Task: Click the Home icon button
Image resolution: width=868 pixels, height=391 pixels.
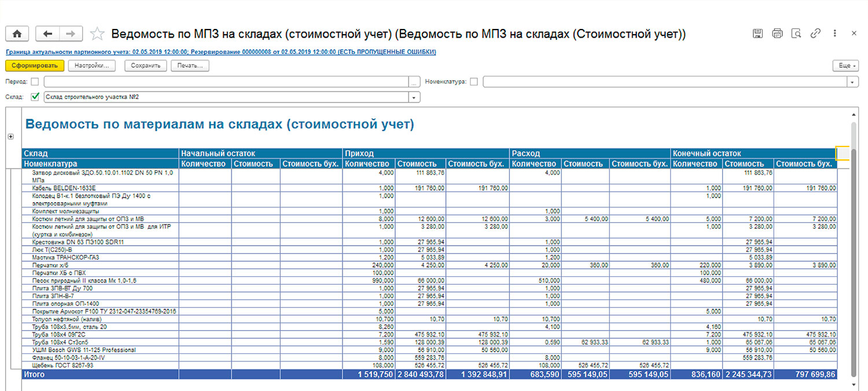Action: pos(17,34)
